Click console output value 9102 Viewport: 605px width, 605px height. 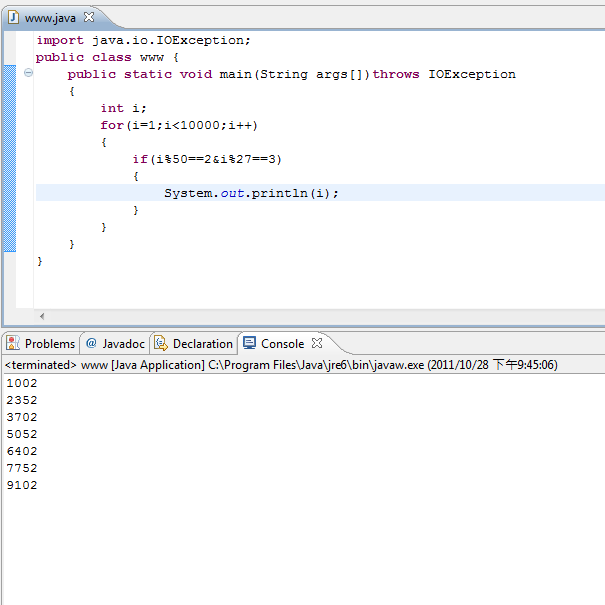point(21,485)
